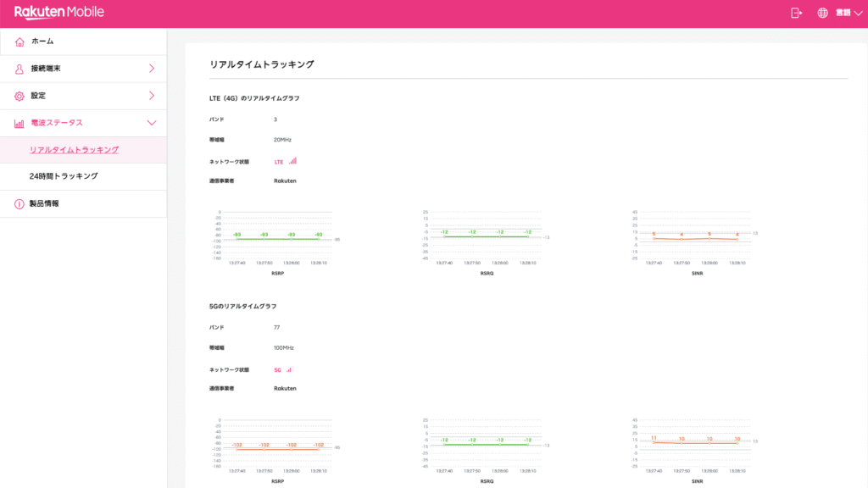
Task: Click the gear icon beside 設定
Action: coord(19,96)
